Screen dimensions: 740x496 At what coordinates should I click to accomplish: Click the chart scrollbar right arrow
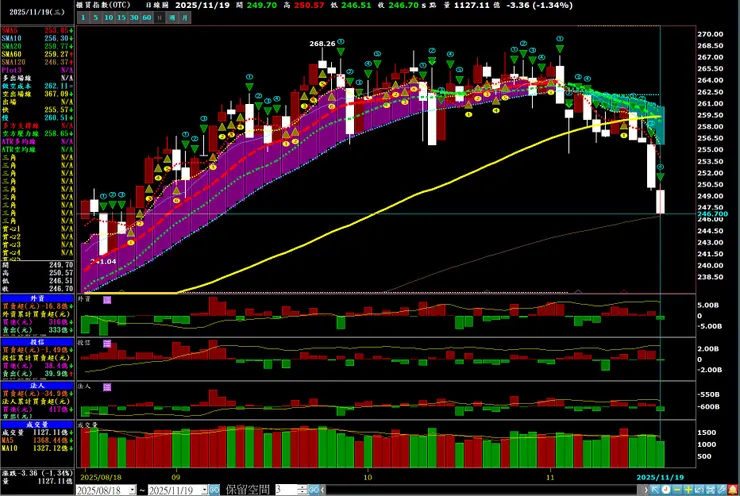pos(646,490)
